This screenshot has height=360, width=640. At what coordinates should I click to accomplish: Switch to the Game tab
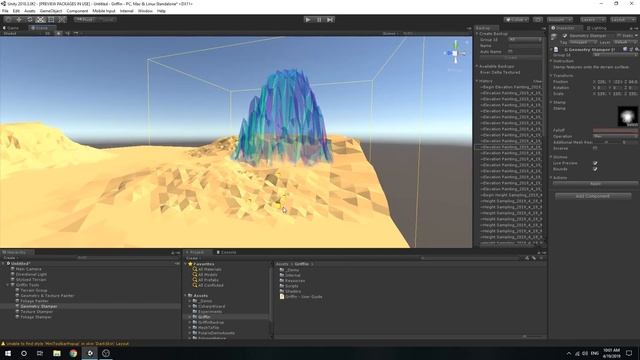point(11,28)
